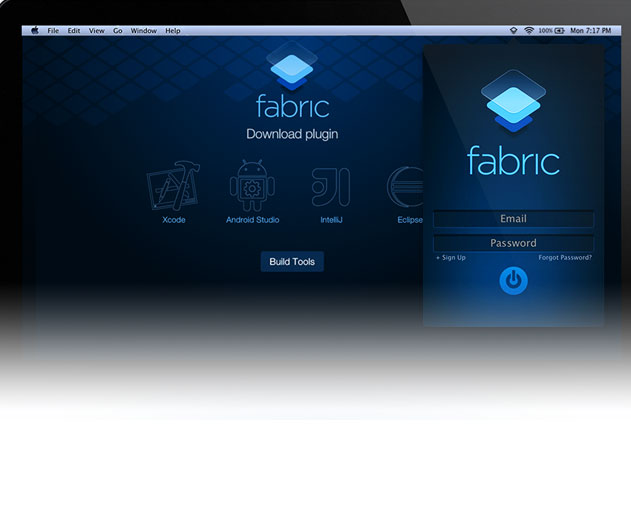Viewport: 631px width, 522px height.
Task: Open the Help menu
Action: [173, 31]
